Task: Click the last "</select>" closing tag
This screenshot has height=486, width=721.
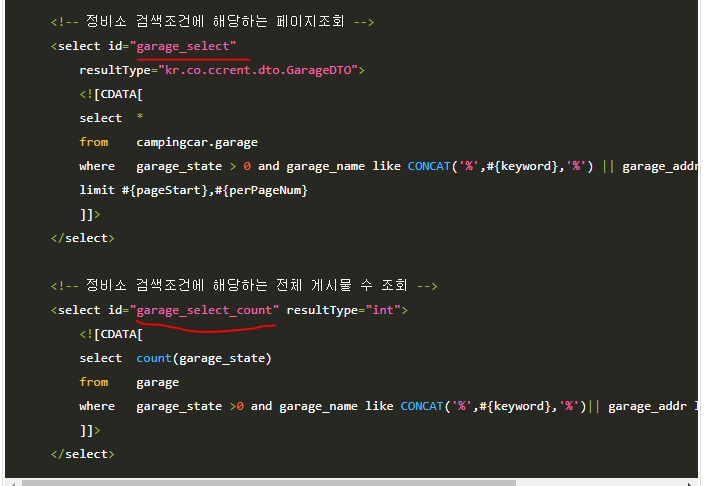Action: click(x=83, y=454)
